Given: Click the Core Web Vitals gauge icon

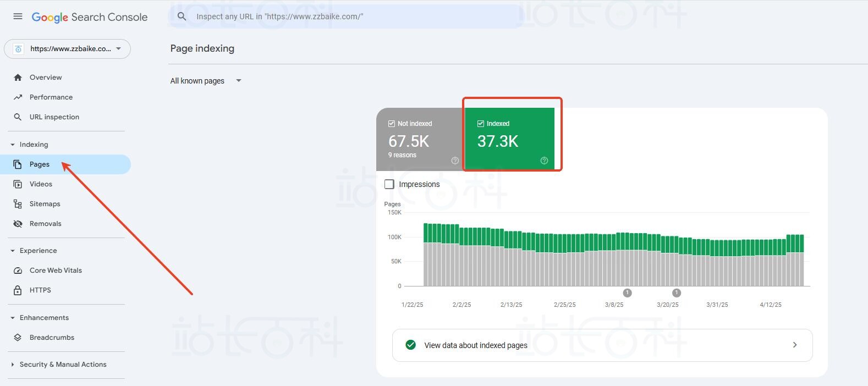Looking at the screenshot, I should (x=18, y=271).
